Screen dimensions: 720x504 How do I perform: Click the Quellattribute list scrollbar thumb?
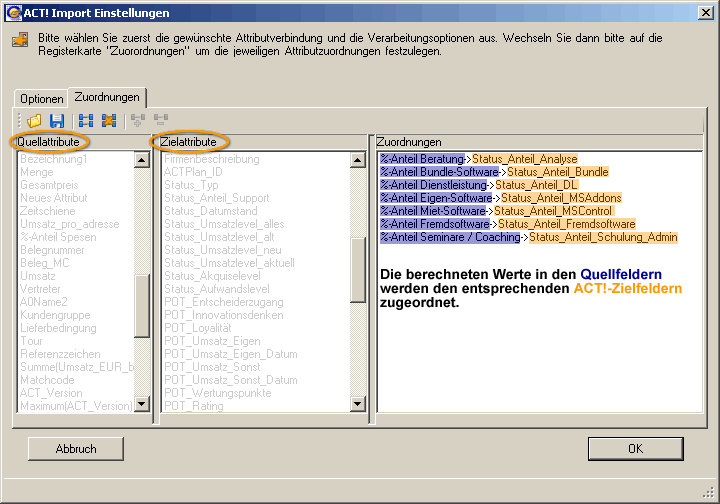[x=142, y=306]
